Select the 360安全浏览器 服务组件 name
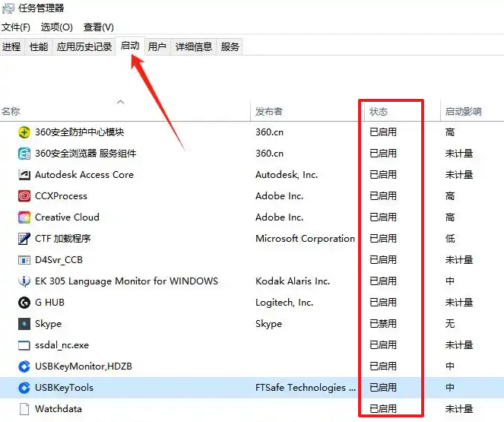The height and width of the screenshot is (422, 504). point(85,154)
